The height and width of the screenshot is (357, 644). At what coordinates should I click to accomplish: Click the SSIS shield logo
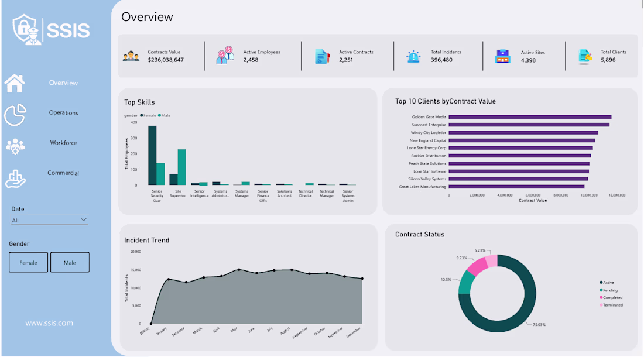(27, 29)
